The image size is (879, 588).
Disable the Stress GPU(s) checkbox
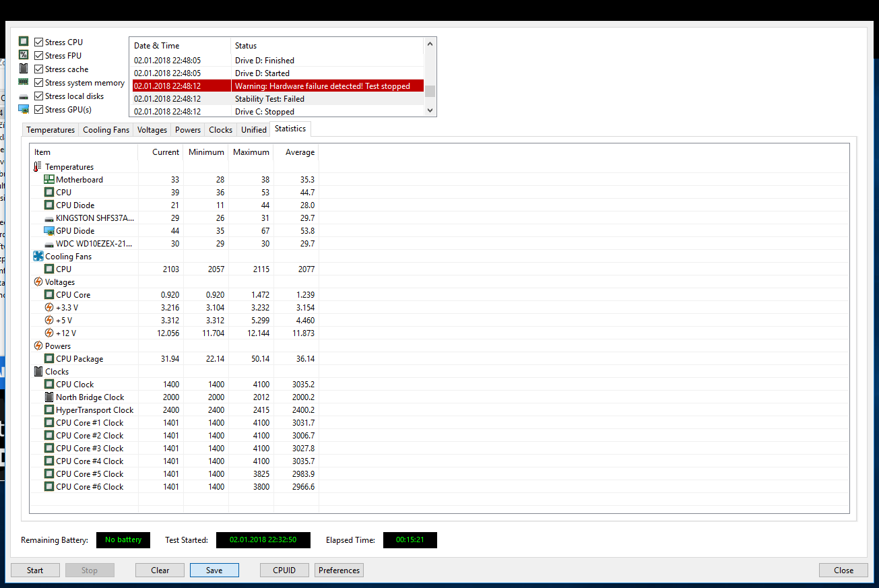pyautogui.click(x=39, y=109)
